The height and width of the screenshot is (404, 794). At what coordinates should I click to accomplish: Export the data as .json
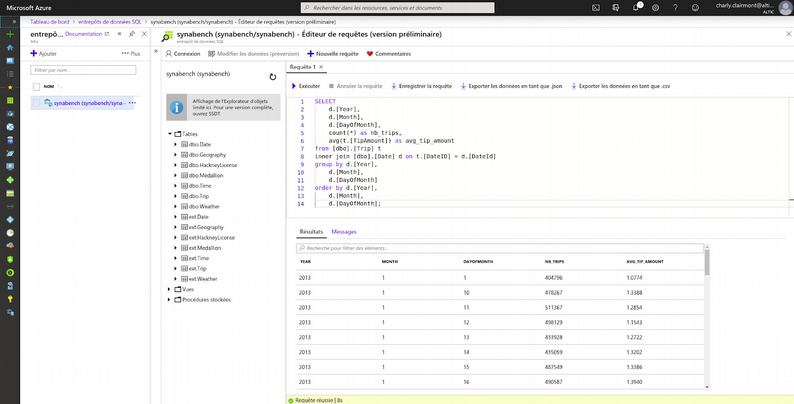click(x=511, y=86)
